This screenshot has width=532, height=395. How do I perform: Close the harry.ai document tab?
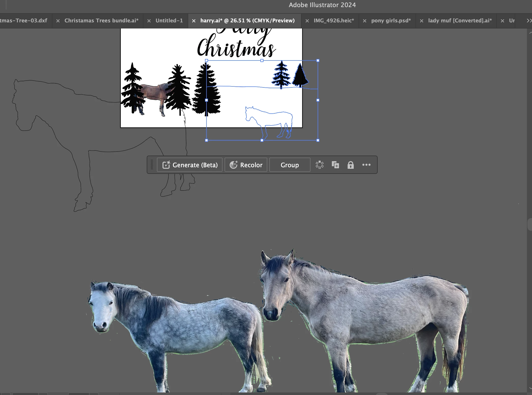coord(194,21)
